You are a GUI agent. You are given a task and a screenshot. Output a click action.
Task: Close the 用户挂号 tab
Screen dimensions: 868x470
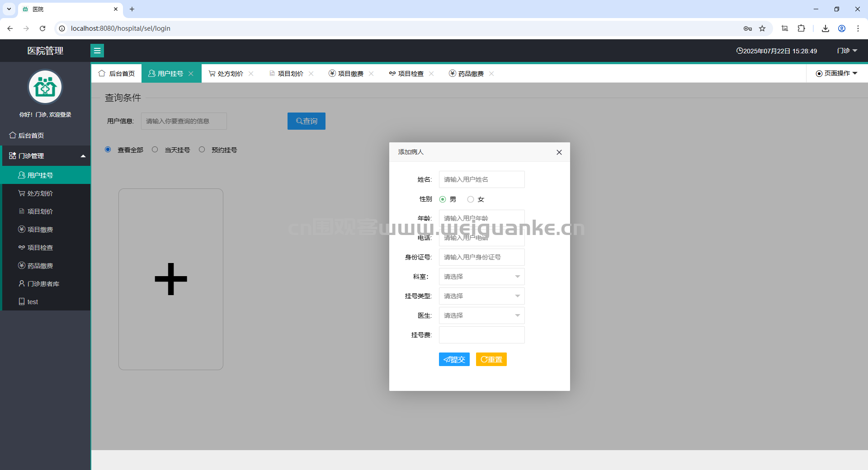pos(191,74)
